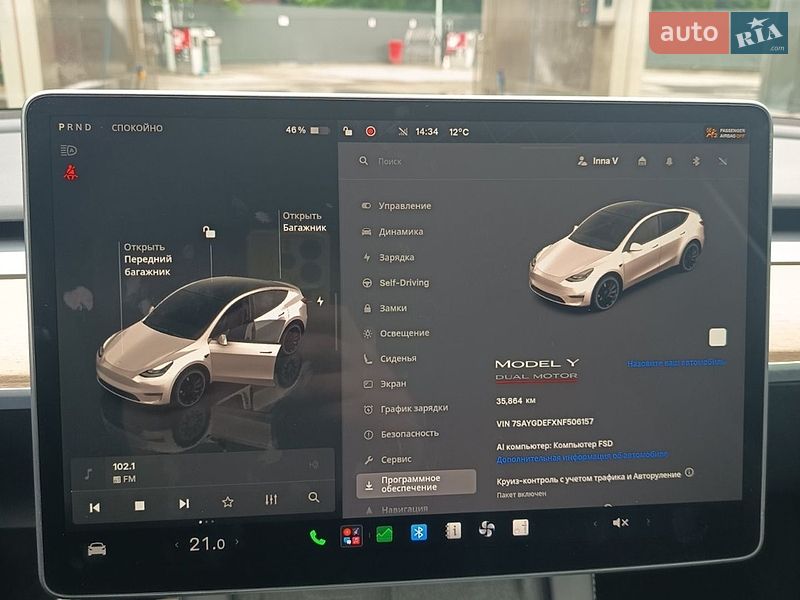Open the Inna V driver profile
This screenshot has width=800, height=600.
tap(597, 161)
